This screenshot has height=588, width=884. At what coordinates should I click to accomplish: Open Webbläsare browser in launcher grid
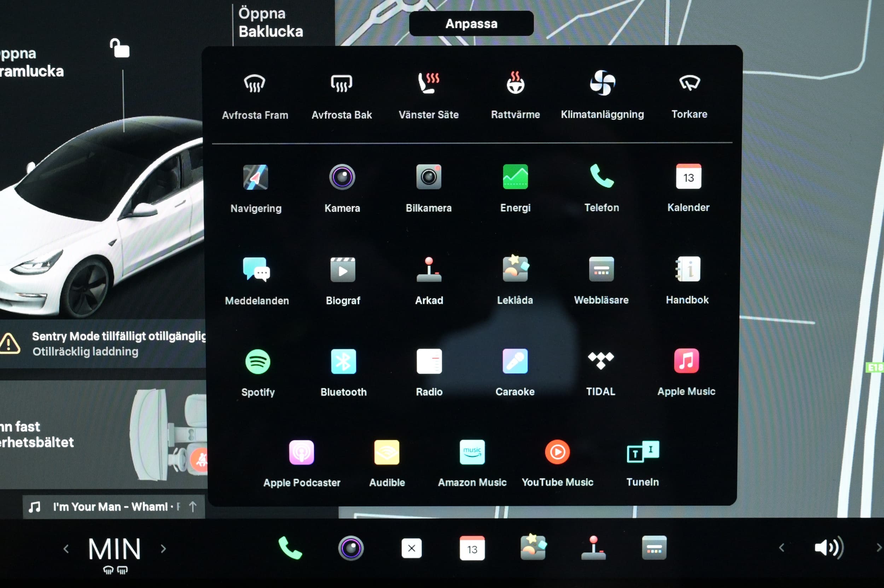pyautogui.click(x=601, y=280)
